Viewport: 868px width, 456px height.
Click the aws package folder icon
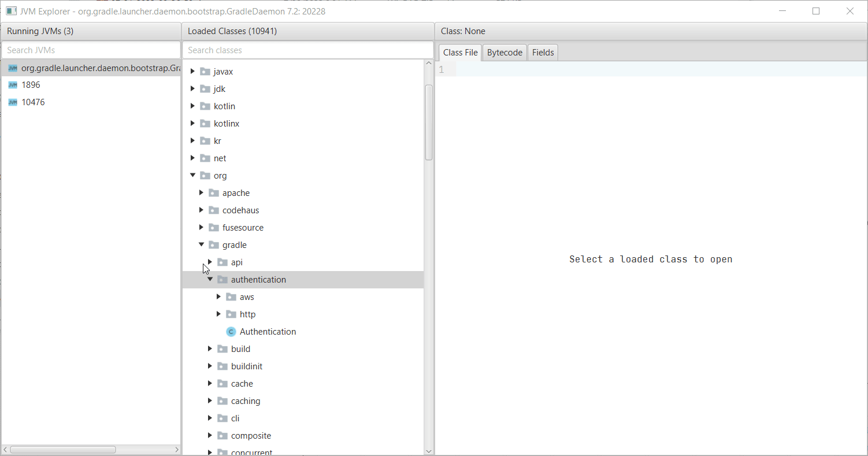tap(231, 297)
